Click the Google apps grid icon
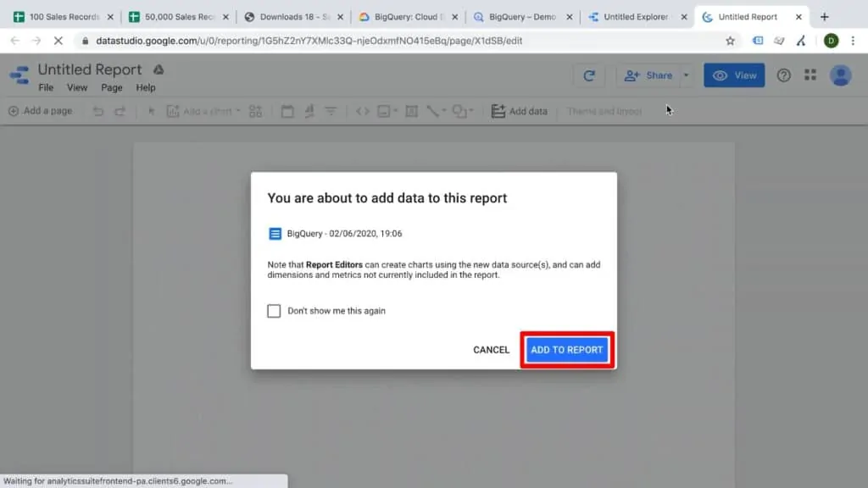 [x=810, y=75]
